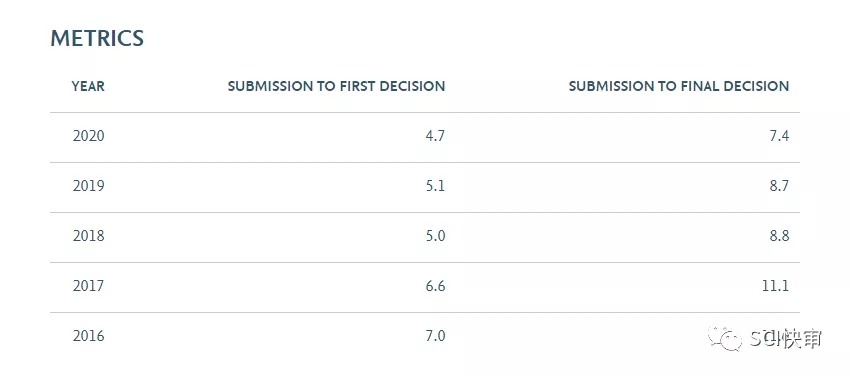The height and width of the screenshot is (376, 850).
Task: Click the 6.6 first decision value
Action: [435, 286]
